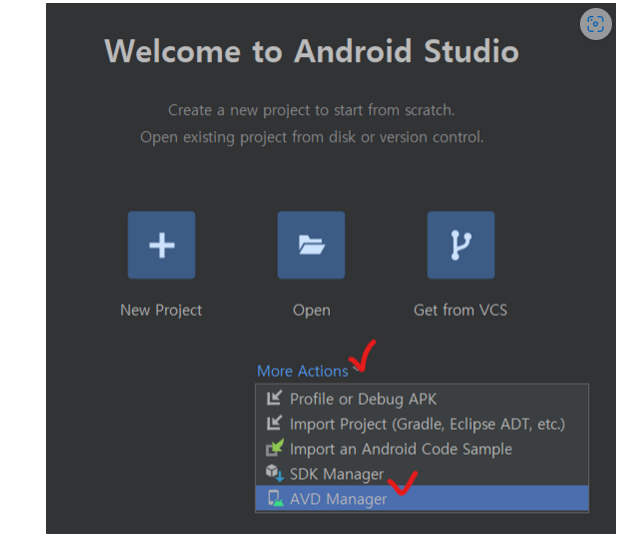
Task: Click the Profile or Debug APK icon
Action: coord(275,399)
